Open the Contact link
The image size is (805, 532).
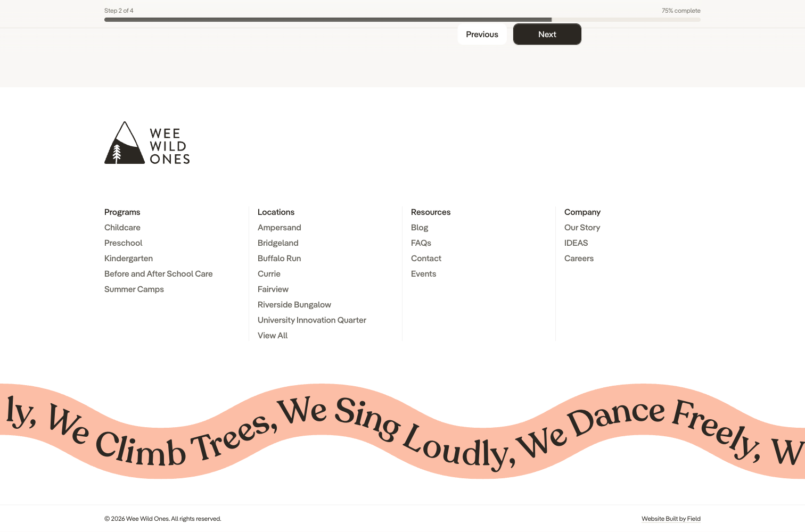(426, 258)
